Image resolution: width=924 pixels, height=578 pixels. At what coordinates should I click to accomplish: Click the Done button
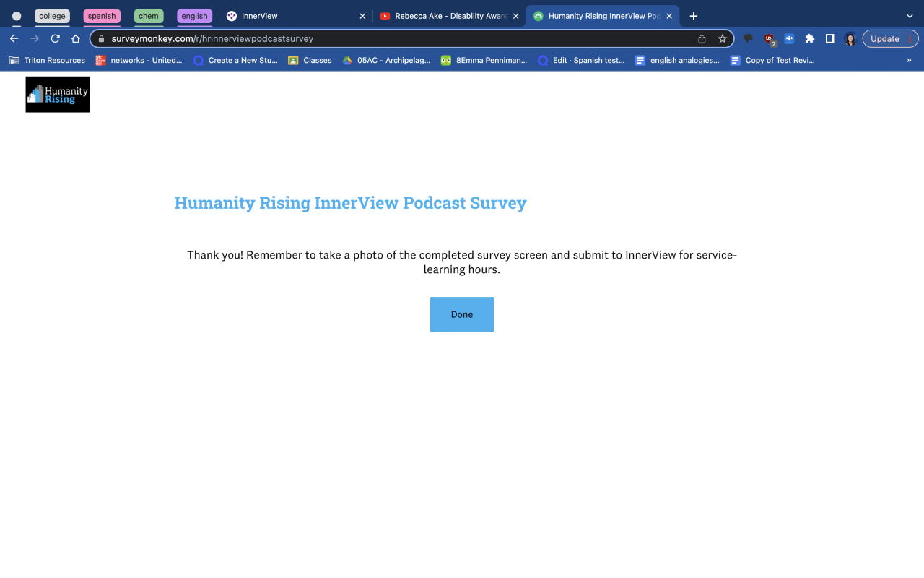[462, 314]
